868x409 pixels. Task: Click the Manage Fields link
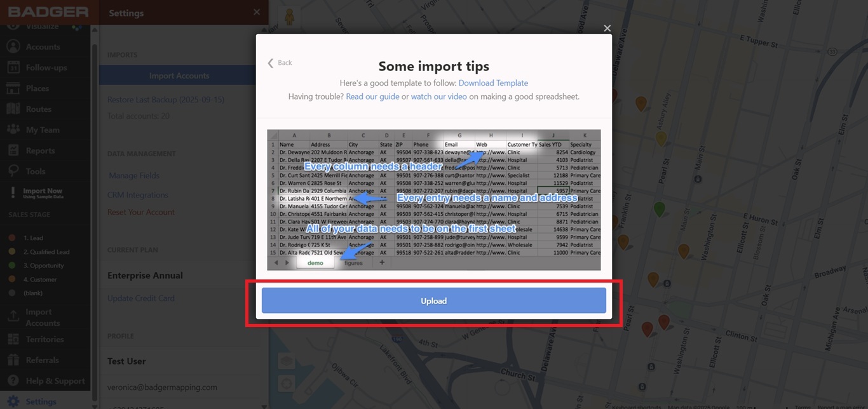click(134, 175)
